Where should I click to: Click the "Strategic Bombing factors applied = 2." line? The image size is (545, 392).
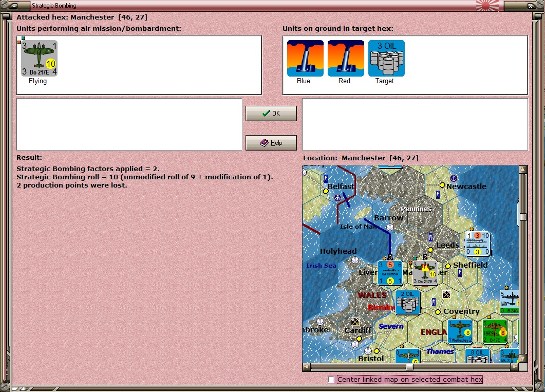tap(88, 169)
